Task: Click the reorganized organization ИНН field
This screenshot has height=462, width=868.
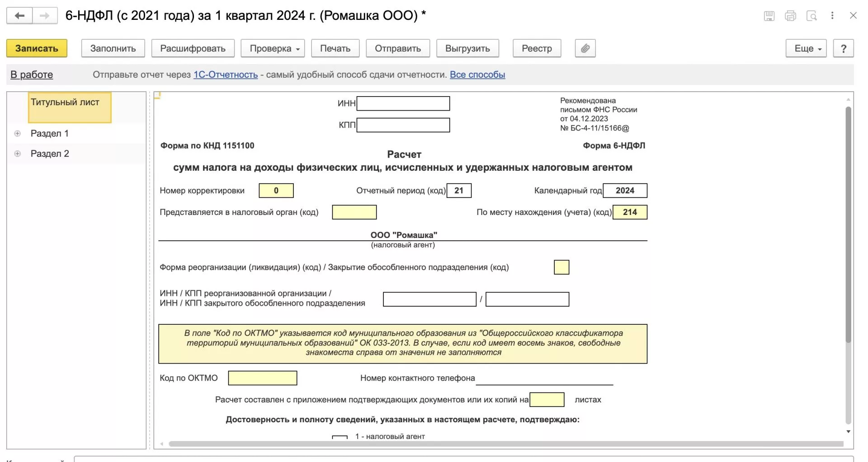Action: (429, 299)
